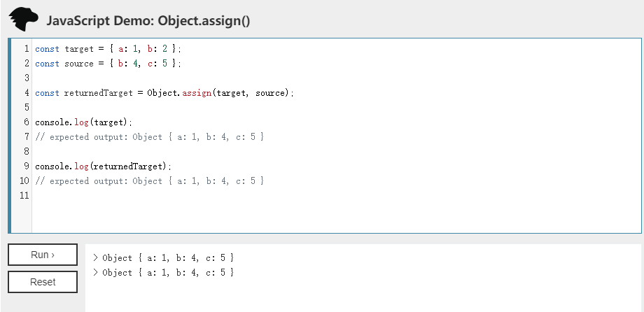The image size is (644, 312).
Task: Click the expected output comment on line 10
Action: coord(149,181)
